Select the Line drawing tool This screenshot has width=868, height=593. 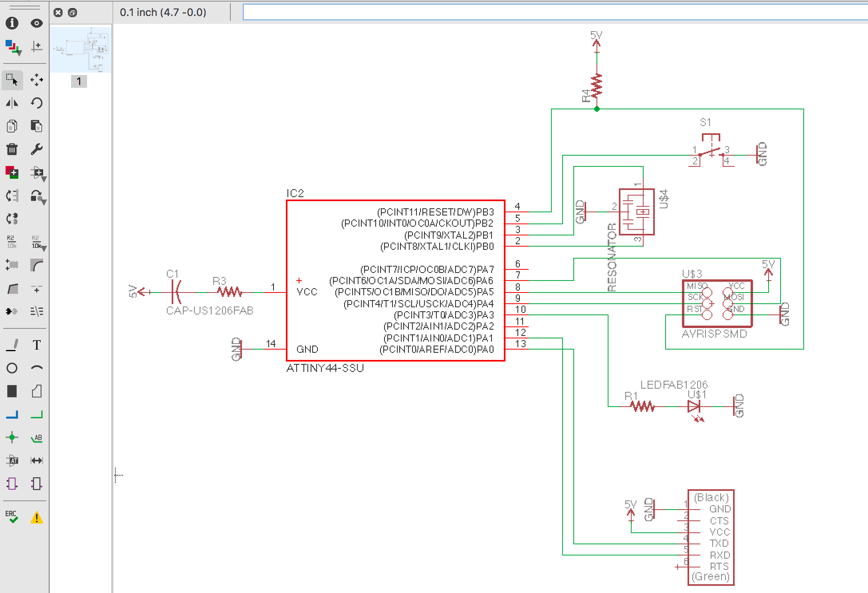12,345
